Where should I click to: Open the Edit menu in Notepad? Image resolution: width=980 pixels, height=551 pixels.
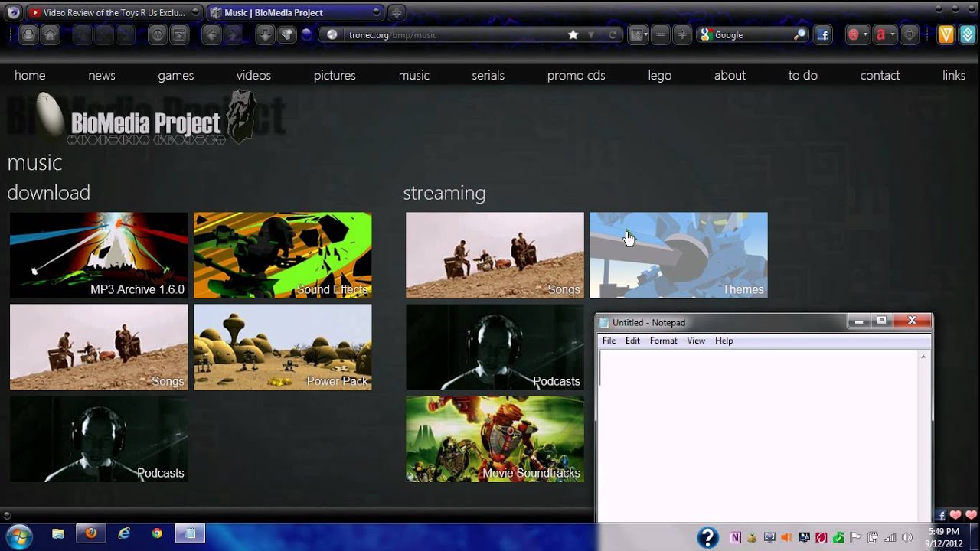[x=632, y=341]
